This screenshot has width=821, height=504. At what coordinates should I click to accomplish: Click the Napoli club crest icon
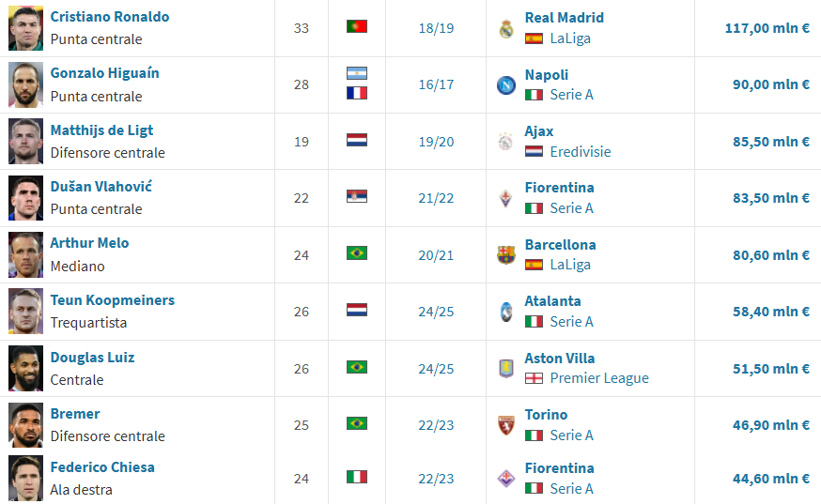505,84
